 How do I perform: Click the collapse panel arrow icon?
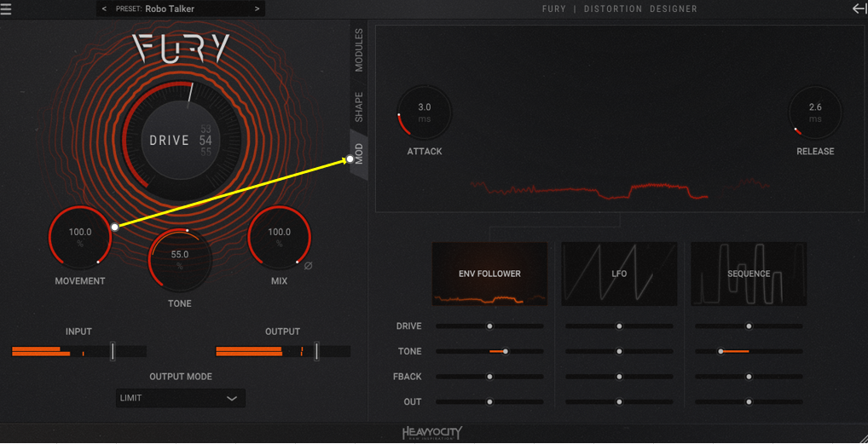pyautogui.click(x=859, y=9)
